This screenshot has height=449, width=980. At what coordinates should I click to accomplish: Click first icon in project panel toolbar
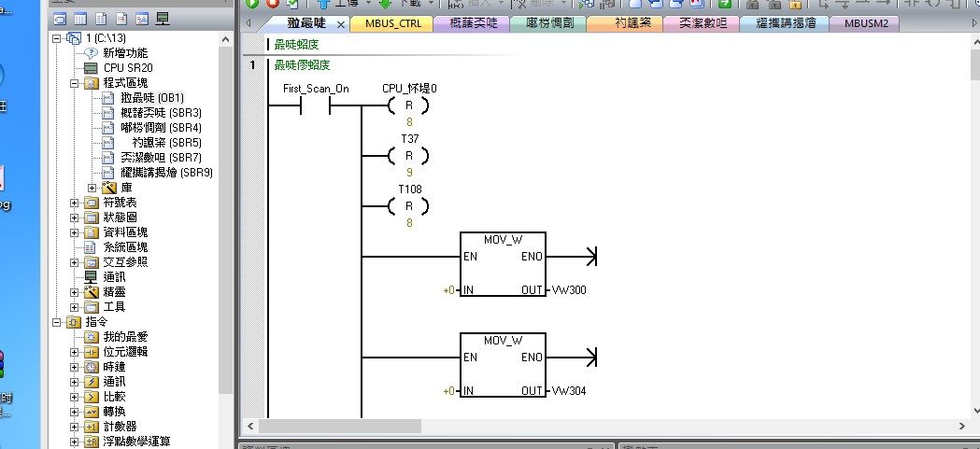(60, 20)
